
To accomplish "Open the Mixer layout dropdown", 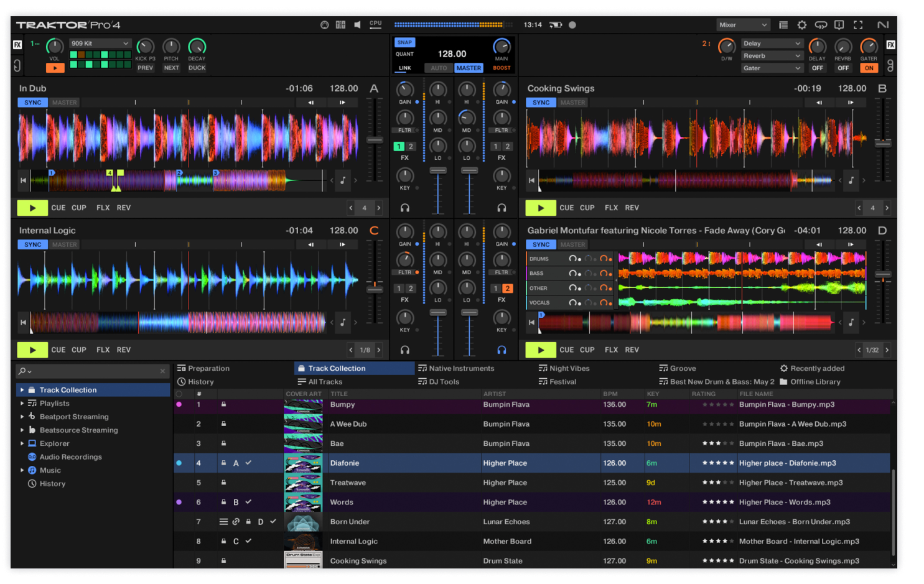I will (743, 25).
